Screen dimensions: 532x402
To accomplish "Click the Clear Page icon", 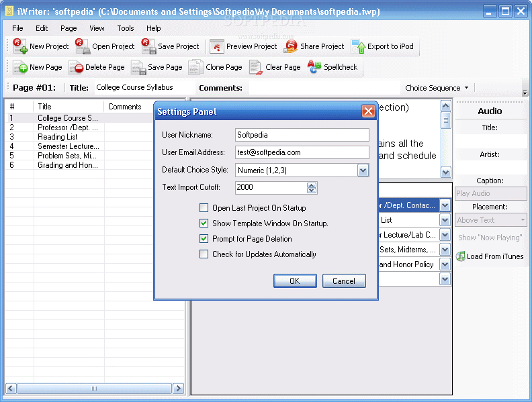I will (256, 67).
